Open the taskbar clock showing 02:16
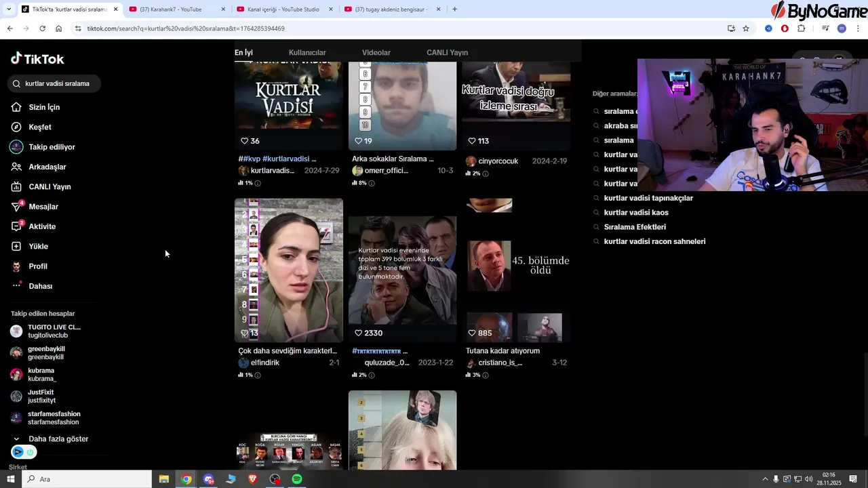 click(x=829, y=479)
